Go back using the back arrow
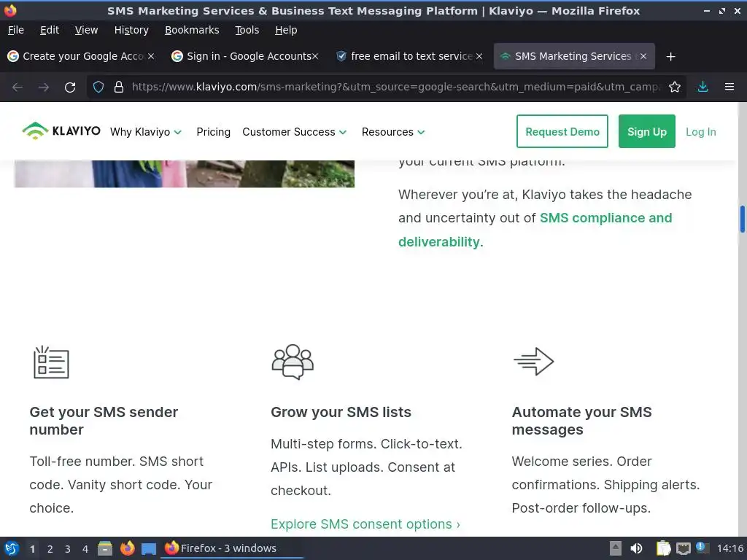The image size is (747, 560). click(18, 87)
